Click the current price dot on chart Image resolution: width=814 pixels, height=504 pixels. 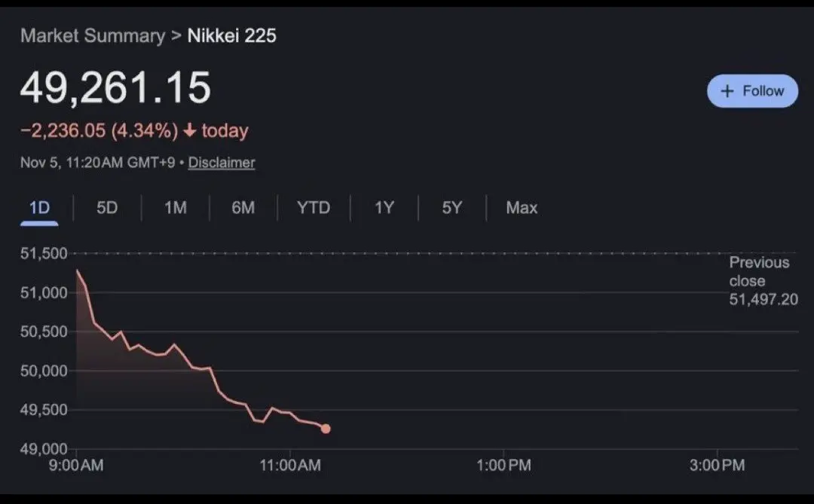tap(326, 429)
